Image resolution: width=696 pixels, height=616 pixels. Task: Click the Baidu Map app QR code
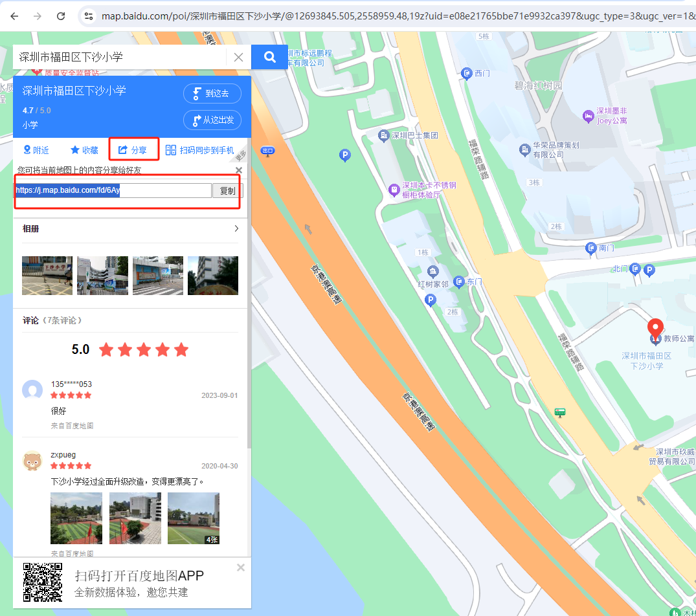43,582
